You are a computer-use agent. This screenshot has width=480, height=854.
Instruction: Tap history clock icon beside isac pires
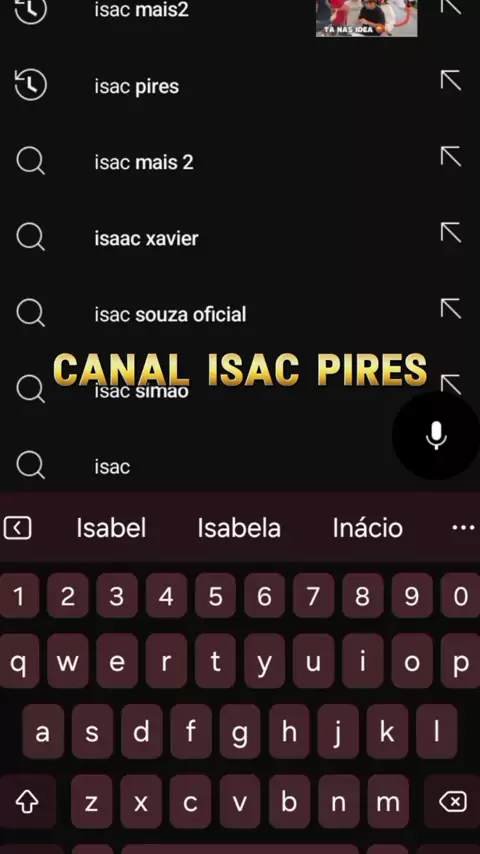click(x=31, y=85)
